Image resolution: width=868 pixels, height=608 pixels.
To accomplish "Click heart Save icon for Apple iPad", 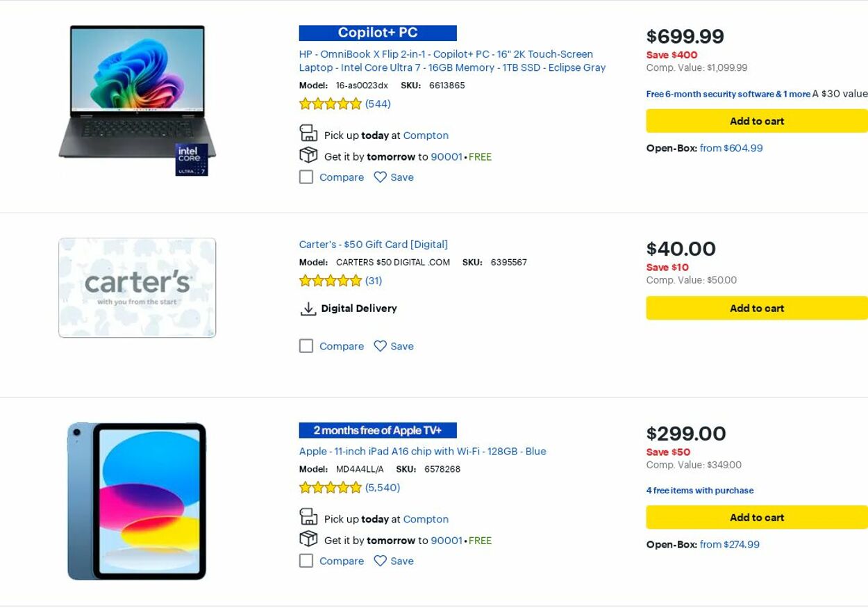I will coord(380,561).
